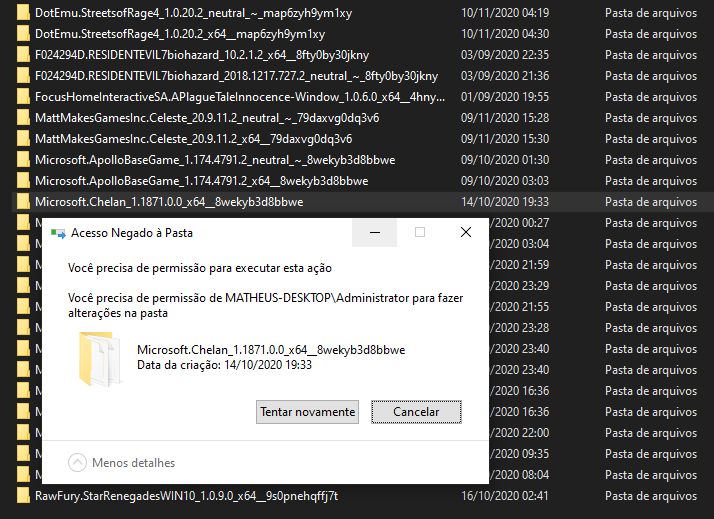This screenshot has height=519, width=714.
Task: Select F024294D.RESIDENTEVIL7biohazard_10.2.1.2_x64 folder name
Action: tap(202, 55)
